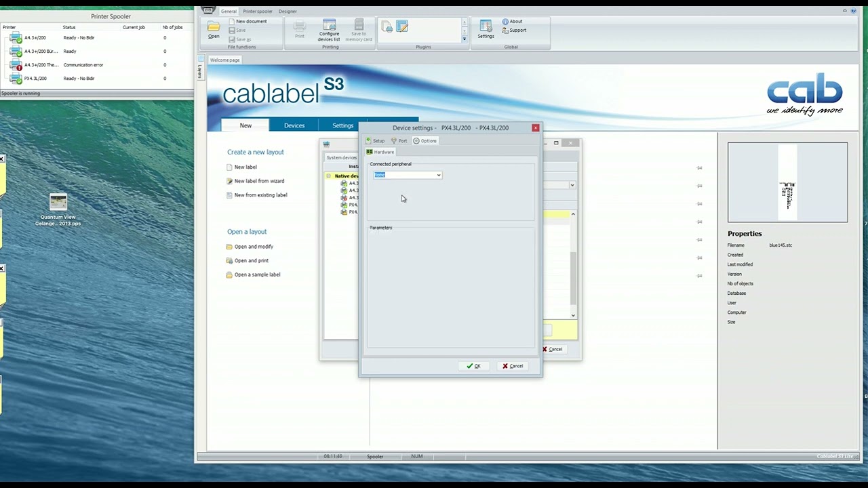Select A4.3+/200 Ready - No Bidir printer in spooler
The height and width of the screenshot is (488, 868).
[x=96, y=38]
